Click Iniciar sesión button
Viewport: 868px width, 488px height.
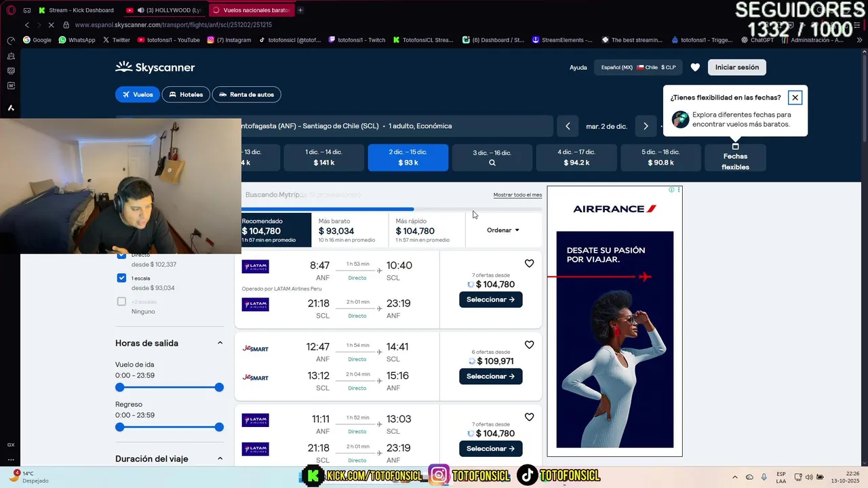point(737,67)
